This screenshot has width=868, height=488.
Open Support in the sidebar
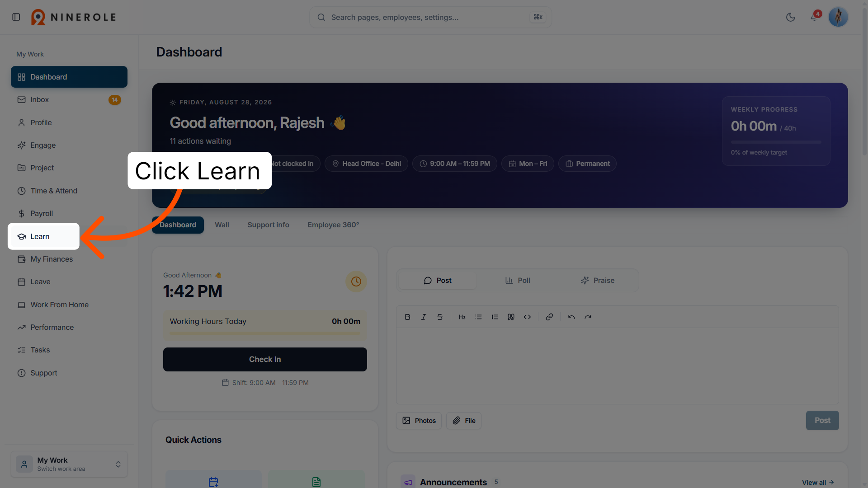point(69,373)
